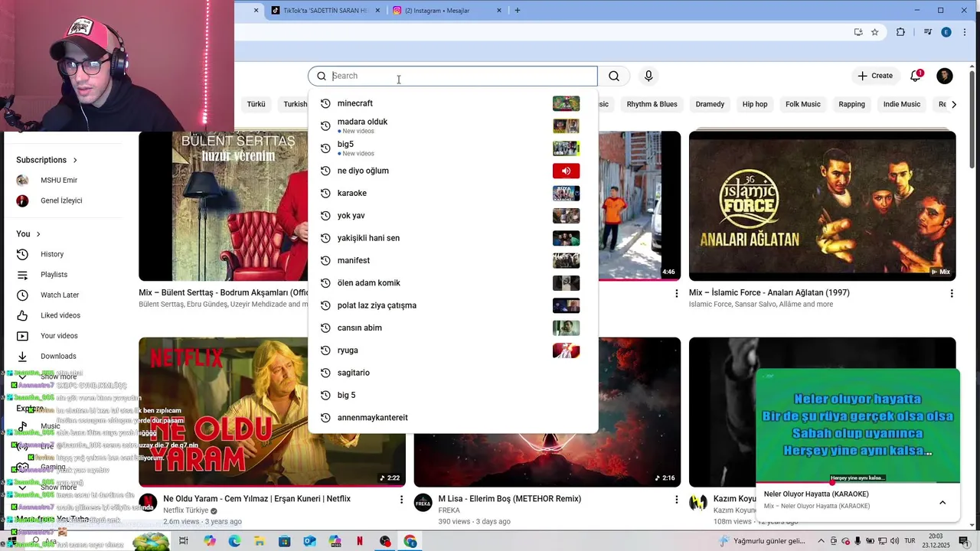Viewport: 980px width, 551px height.
Task: Select 'minecraft' search suggestion
Action: (x=452, y=103)
